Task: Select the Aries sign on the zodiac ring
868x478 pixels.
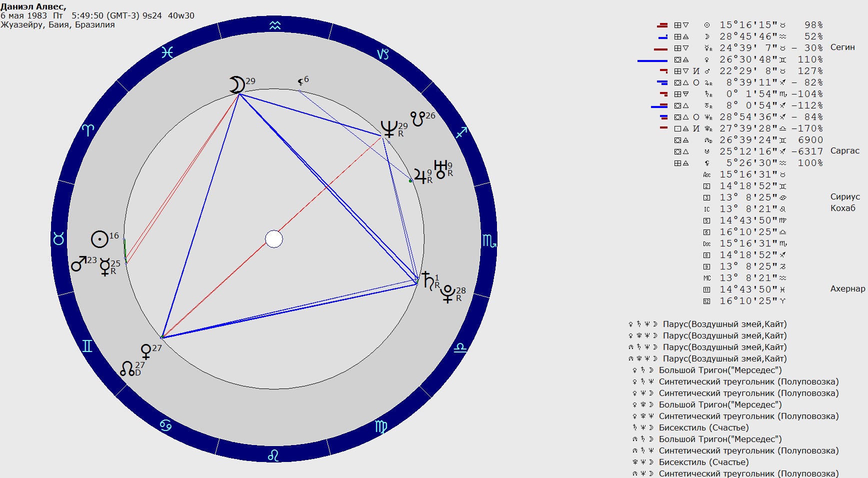Action: coord(87,130)
